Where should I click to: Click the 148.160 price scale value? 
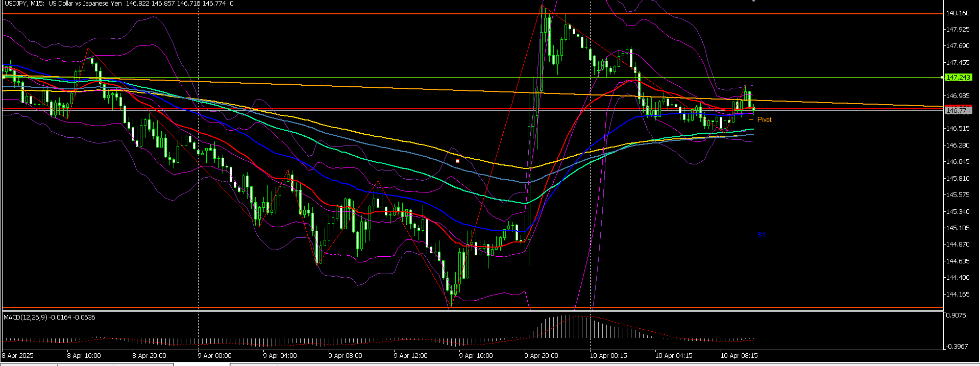(958, 13)
